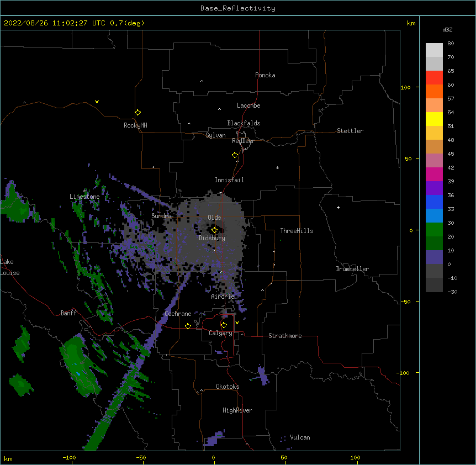Select the Cochrane town label
This screenshot has height=465, width=476.
178,314
